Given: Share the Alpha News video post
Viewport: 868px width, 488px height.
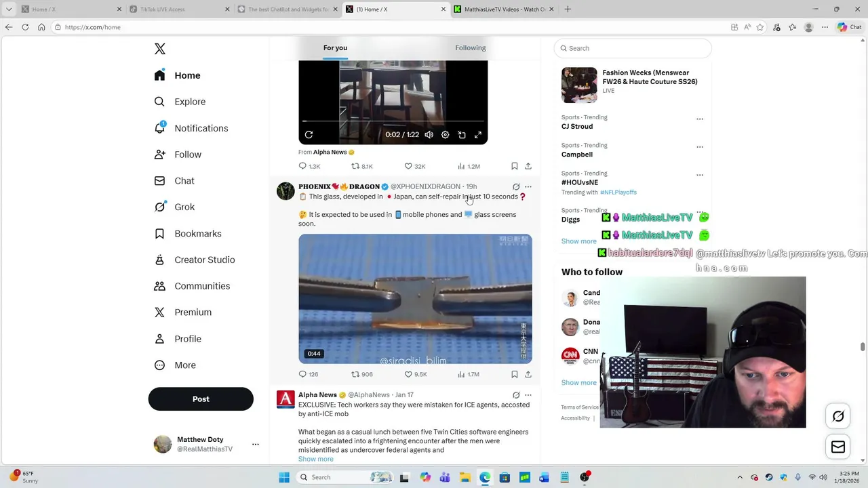Looking at the screenshot, I should [528, 166].
